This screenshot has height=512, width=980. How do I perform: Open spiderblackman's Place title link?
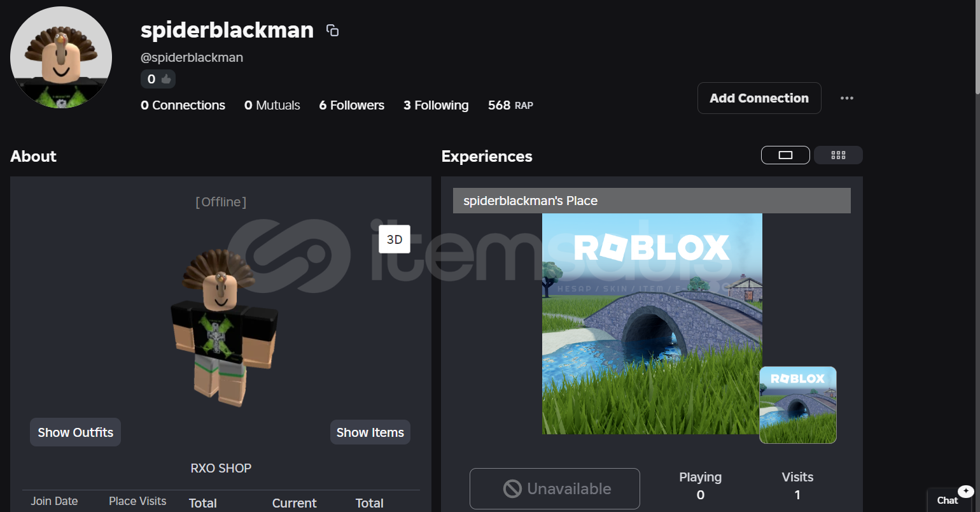pos(531,201)
